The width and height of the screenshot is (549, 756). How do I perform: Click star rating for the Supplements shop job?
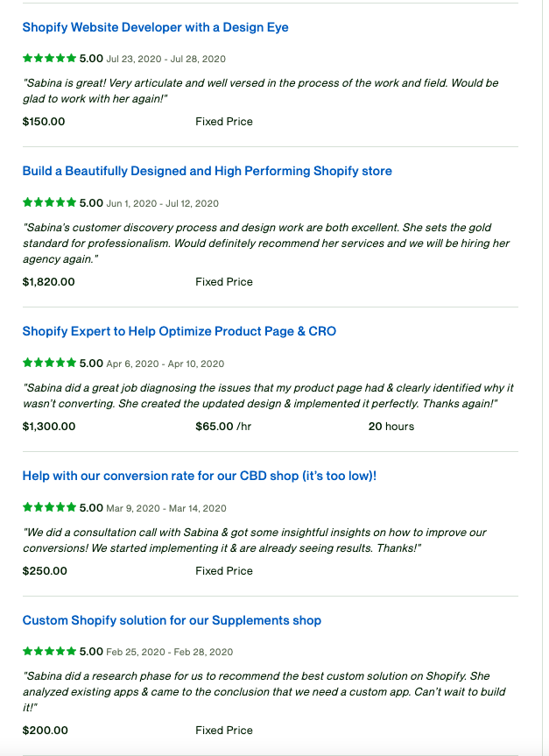point(49,652)
